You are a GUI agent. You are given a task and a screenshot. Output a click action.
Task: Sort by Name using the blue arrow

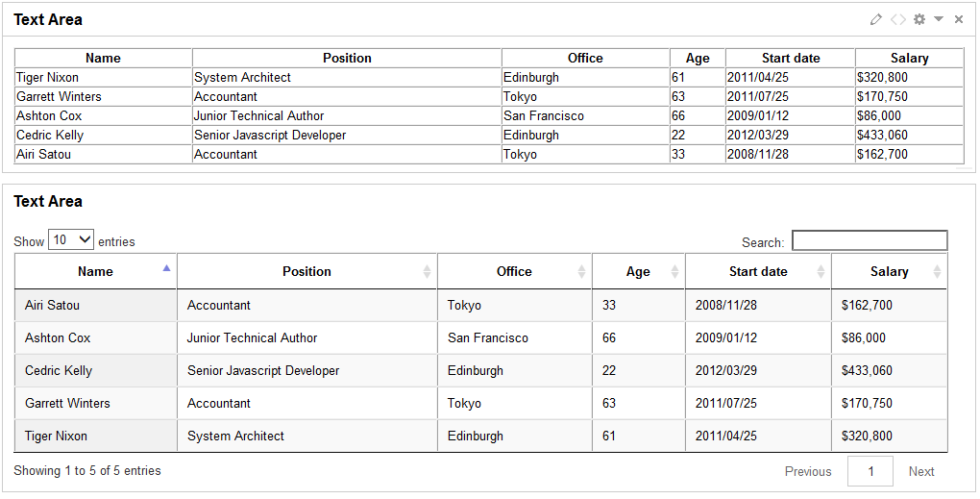[x=166, y=268]
